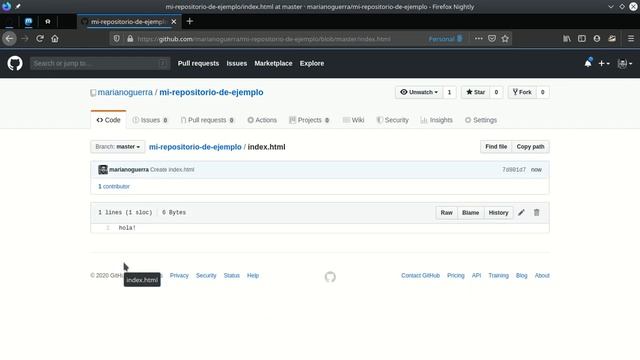Open the Firefox hamburger menu
This screenshot has height=360, width=640.
click(x=631, y=39)
